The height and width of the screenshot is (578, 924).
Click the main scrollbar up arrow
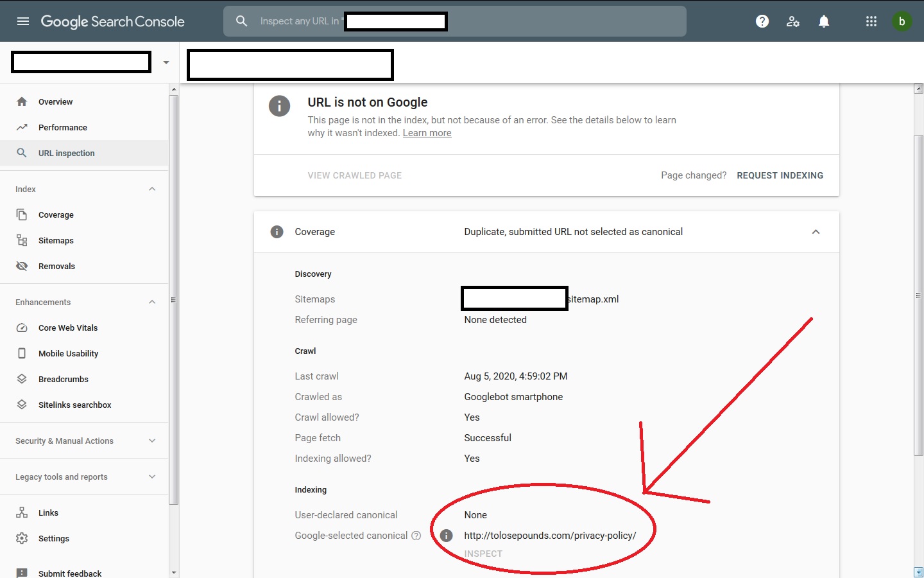coord(918,89)
